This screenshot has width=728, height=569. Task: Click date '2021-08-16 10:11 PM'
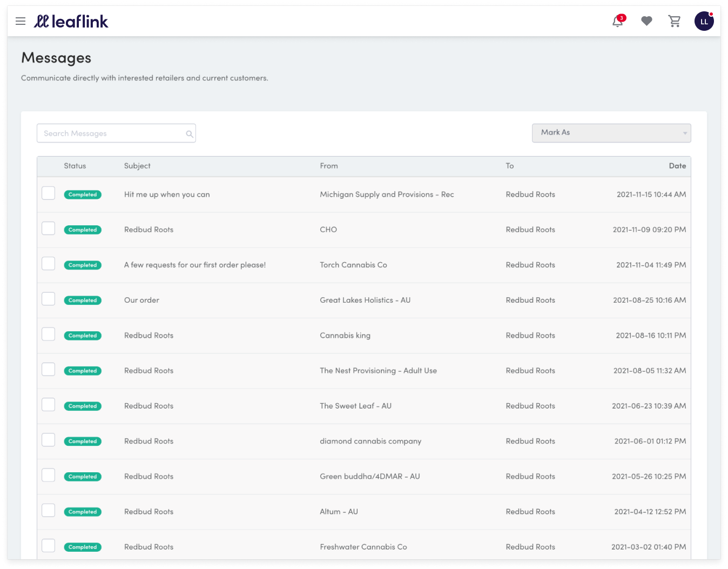tap(651, 336)
